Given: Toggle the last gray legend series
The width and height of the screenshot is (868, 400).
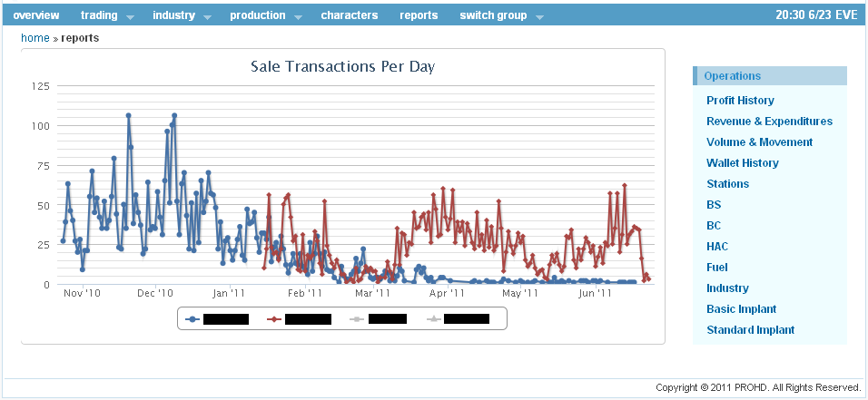Looking at the screenshot, I should click(433, 319).
